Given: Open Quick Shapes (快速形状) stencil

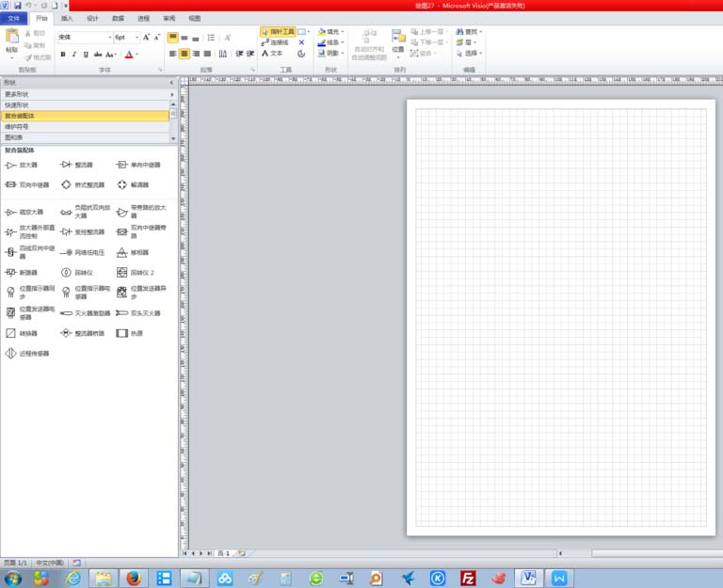Looking at the screenshot, I should click(86, 105).
